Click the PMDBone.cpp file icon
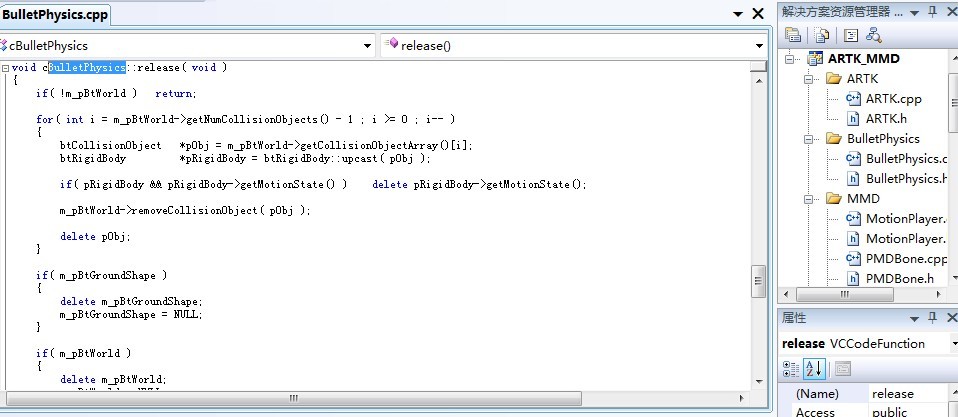The height and width of the screenshot is (417, 958). pyautogui.click(x=854, y=258)
